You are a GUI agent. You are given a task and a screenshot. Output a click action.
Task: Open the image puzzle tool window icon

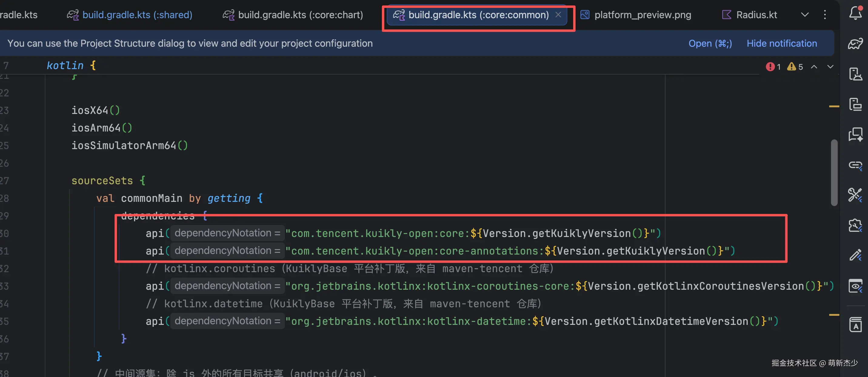pyautogui.click(x=855, y=225)
